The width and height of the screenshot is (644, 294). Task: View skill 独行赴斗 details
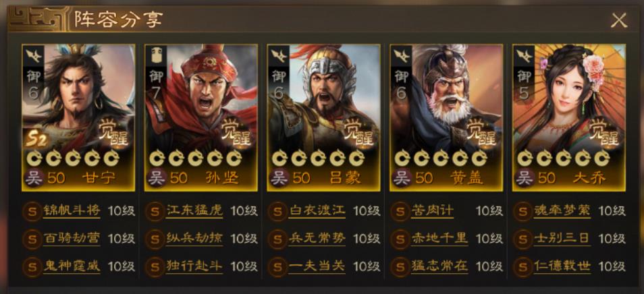pyautogui.click(x=194, y=266)
